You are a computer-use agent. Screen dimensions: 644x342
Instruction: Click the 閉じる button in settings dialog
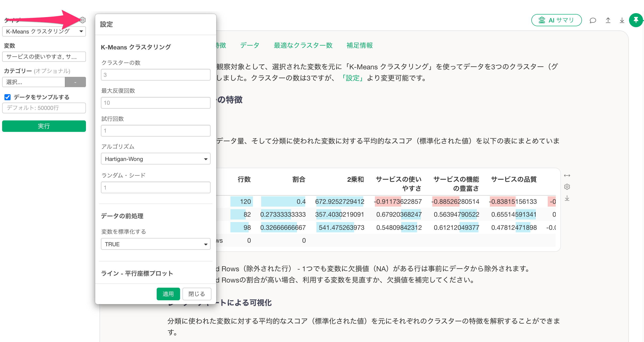pos(196,294)
